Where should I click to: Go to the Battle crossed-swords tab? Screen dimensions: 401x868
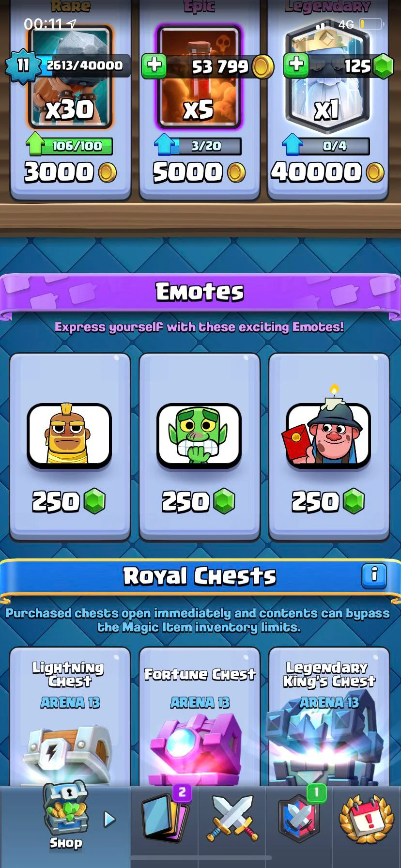click(x=233, y=818)
